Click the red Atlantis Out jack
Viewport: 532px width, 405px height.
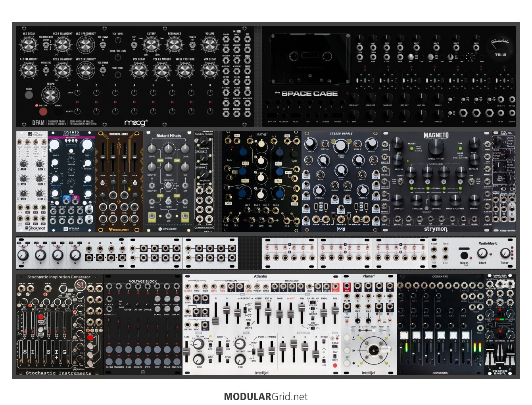pos(336,287)
